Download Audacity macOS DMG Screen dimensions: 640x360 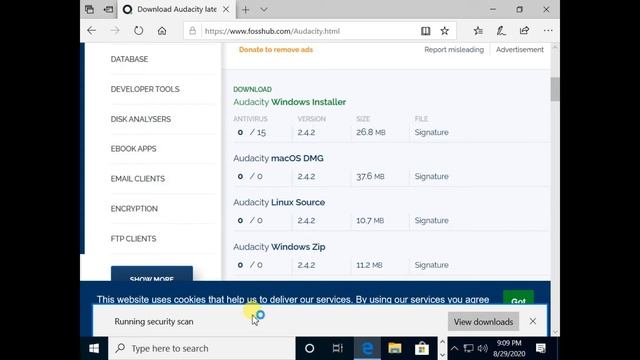click(x=278, y=158)
